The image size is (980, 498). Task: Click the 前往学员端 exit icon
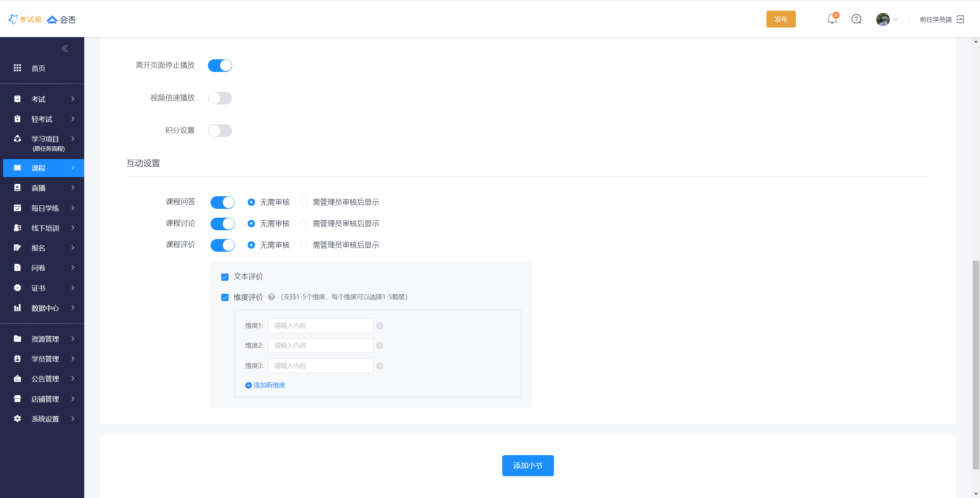(x=960, y=19)
